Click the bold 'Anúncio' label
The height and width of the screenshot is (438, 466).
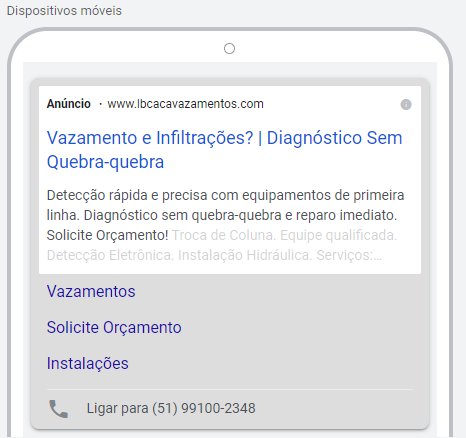tap(69, 104)
